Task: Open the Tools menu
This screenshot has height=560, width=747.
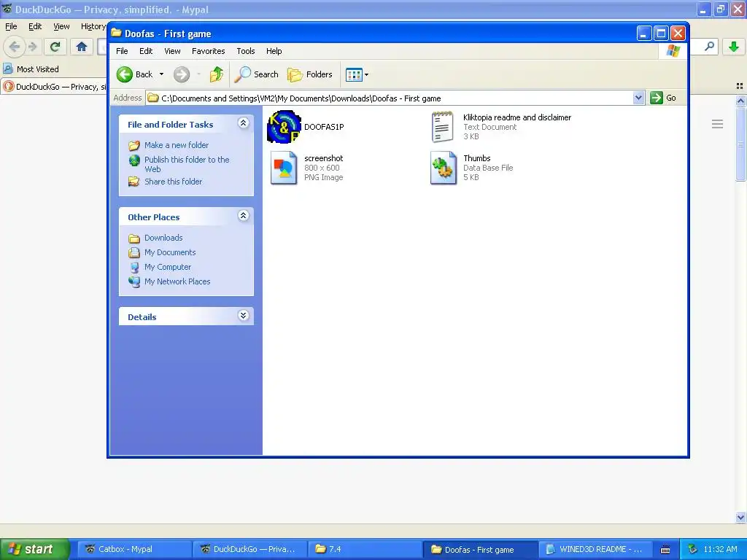Action: [245, 51]
